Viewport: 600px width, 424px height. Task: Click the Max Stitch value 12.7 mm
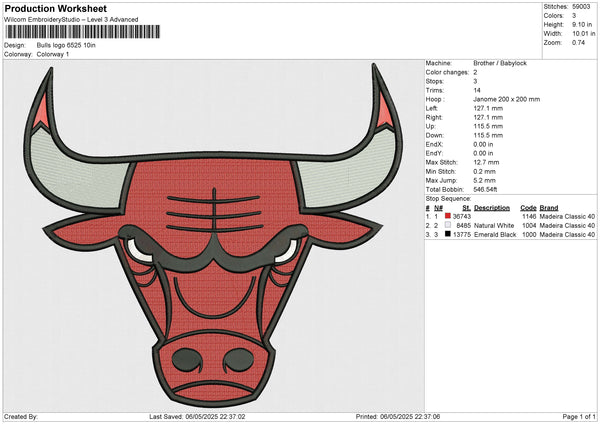486,162
